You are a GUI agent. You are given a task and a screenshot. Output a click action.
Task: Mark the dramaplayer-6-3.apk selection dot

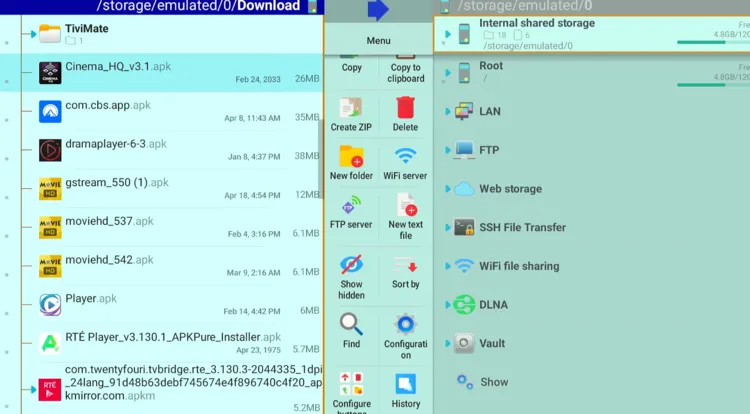(x=7, y=159)
